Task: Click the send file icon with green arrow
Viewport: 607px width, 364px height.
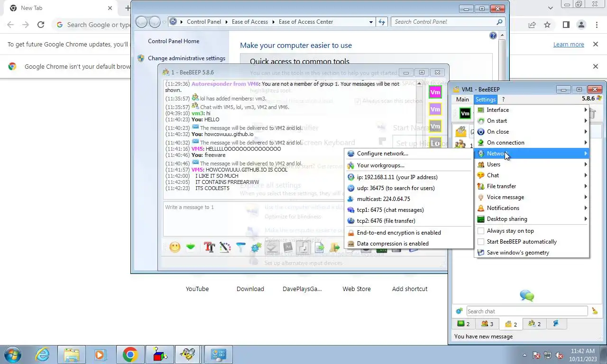Action: click(320, 247)
